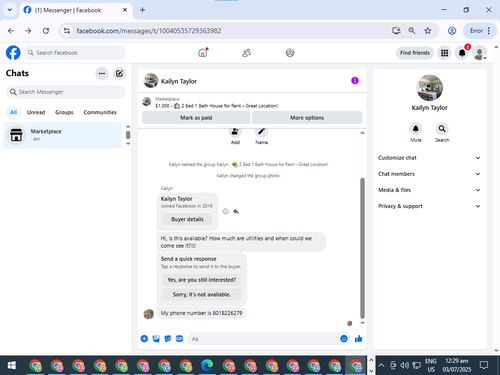Bookmark page with the star icon

coord(428,31)
